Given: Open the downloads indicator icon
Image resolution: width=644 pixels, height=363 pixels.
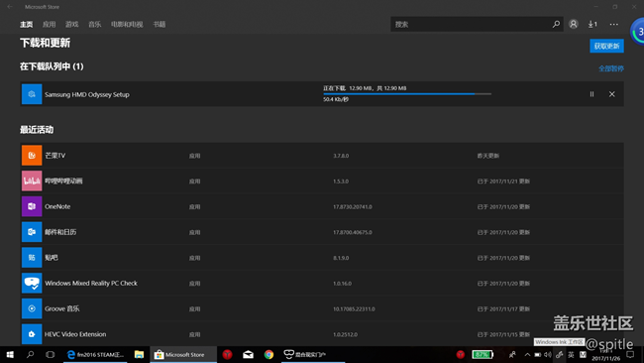Looking at the screenshot, I should (x=592, y=24).
